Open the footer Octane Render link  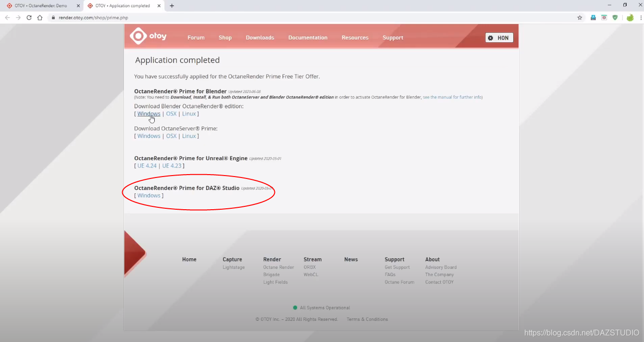(x=278, y=267)
